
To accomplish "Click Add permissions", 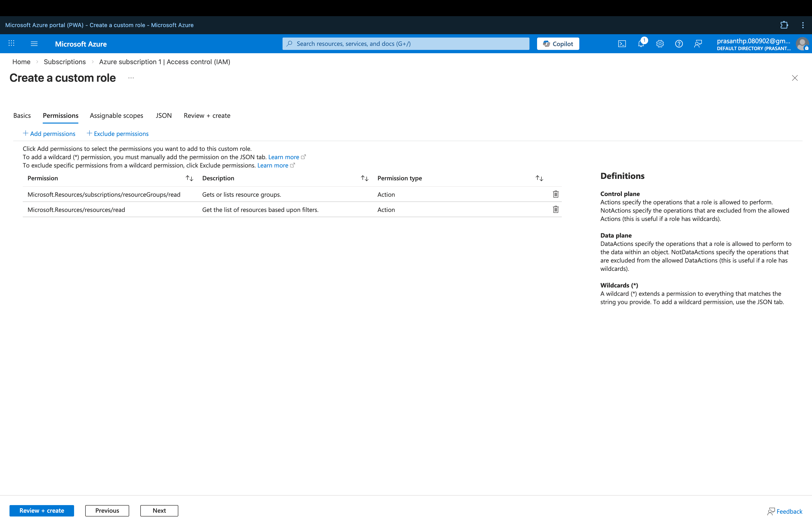I will click(x=49, y=134).
